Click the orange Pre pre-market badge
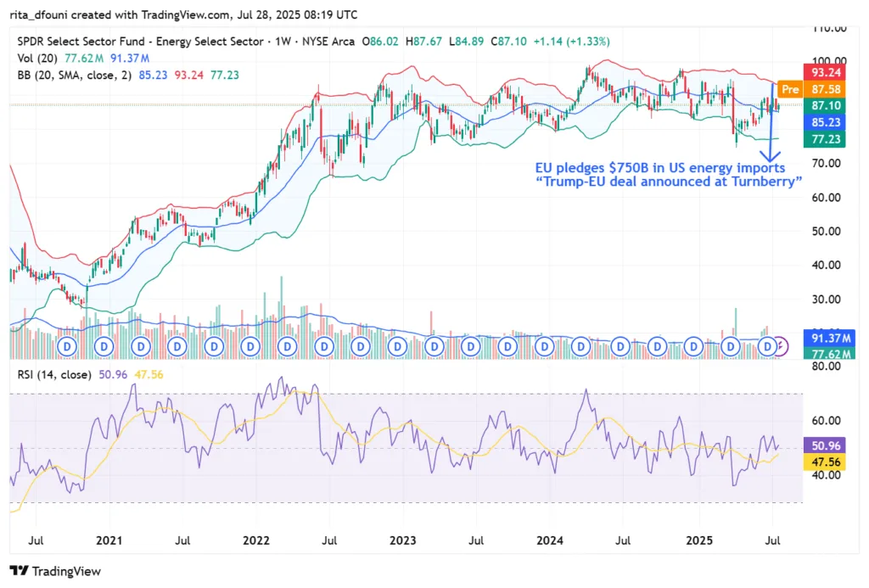This screenshot has height=588, width=869. 789,88
